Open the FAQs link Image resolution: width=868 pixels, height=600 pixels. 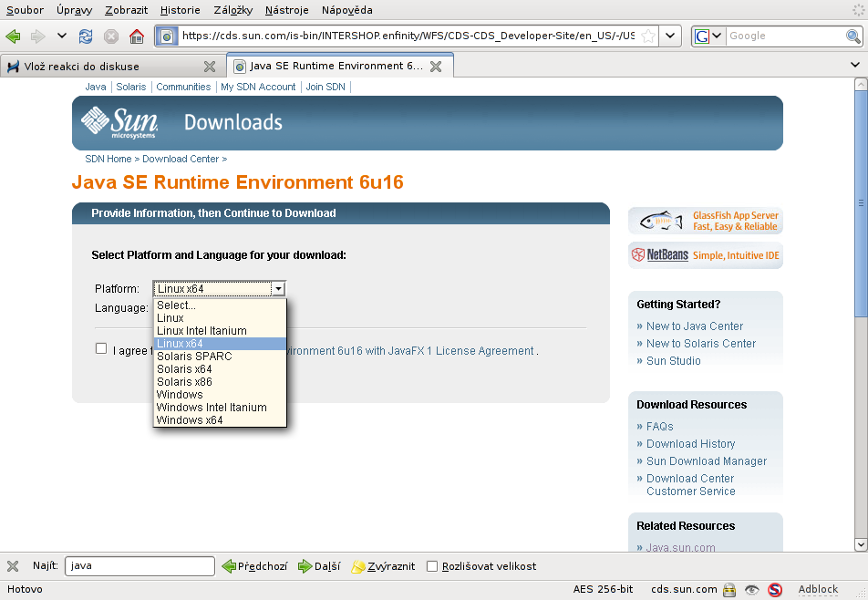[659, 427]
